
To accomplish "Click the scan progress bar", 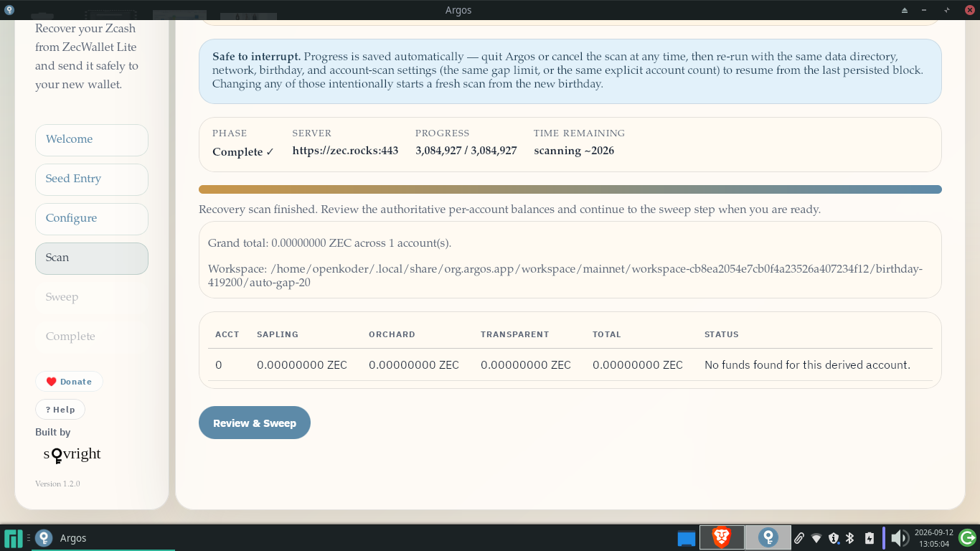I will (x=570, y=189).
